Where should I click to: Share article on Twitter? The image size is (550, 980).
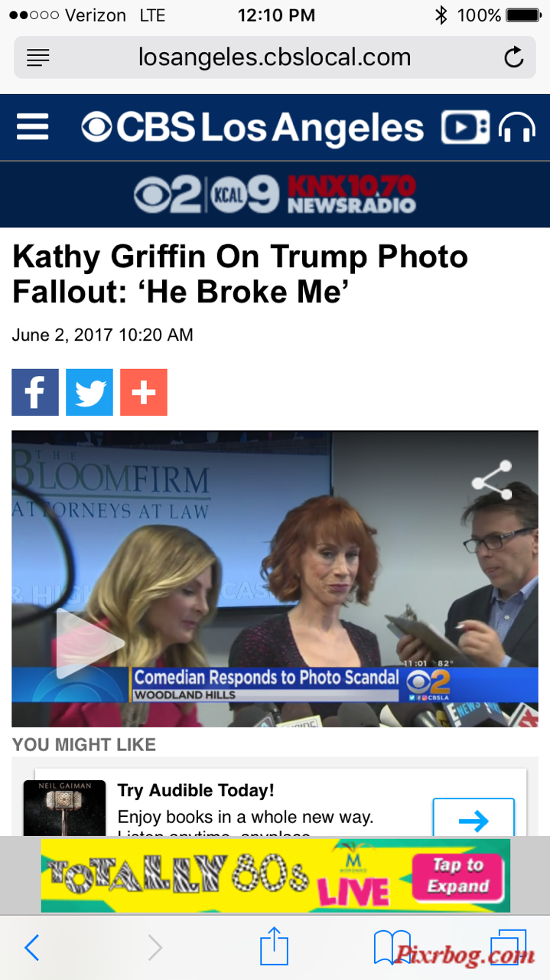89,393
